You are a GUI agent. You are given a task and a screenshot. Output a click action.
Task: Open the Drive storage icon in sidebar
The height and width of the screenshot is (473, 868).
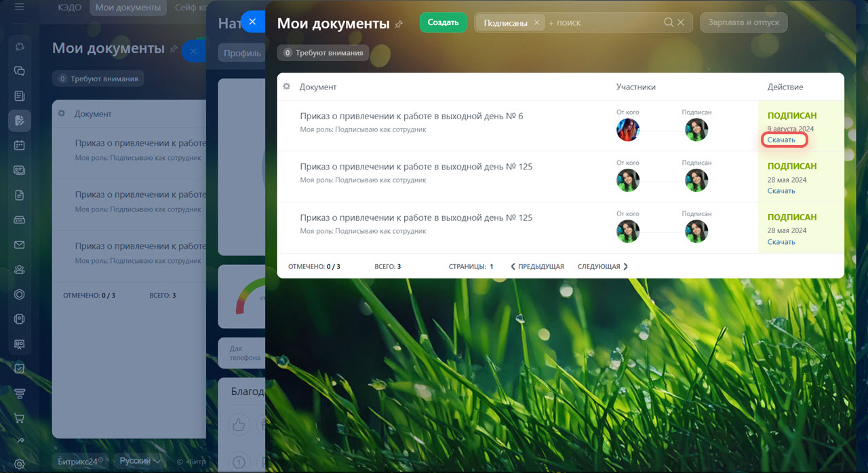click(20, 220)
